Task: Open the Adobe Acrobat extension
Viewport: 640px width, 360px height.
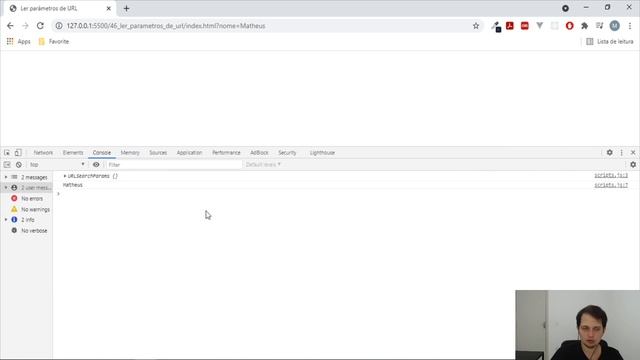Action: pos(510,26)
